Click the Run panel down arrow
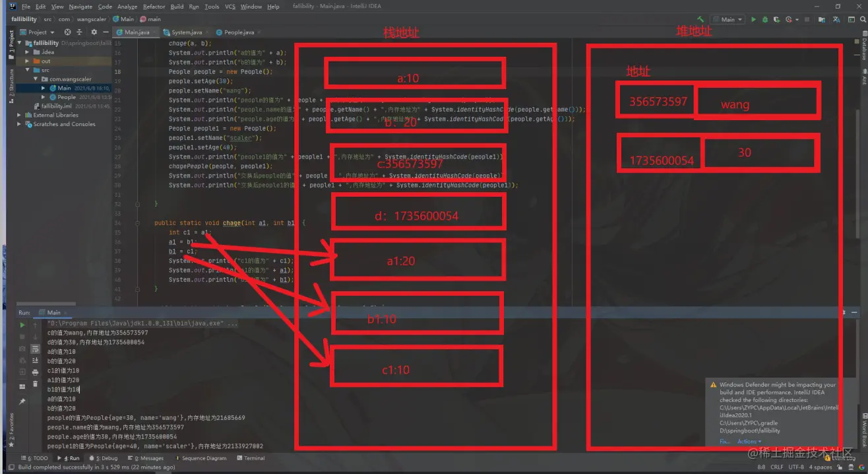The width and height of the screenshot is (868, 474). click(35, 337)
